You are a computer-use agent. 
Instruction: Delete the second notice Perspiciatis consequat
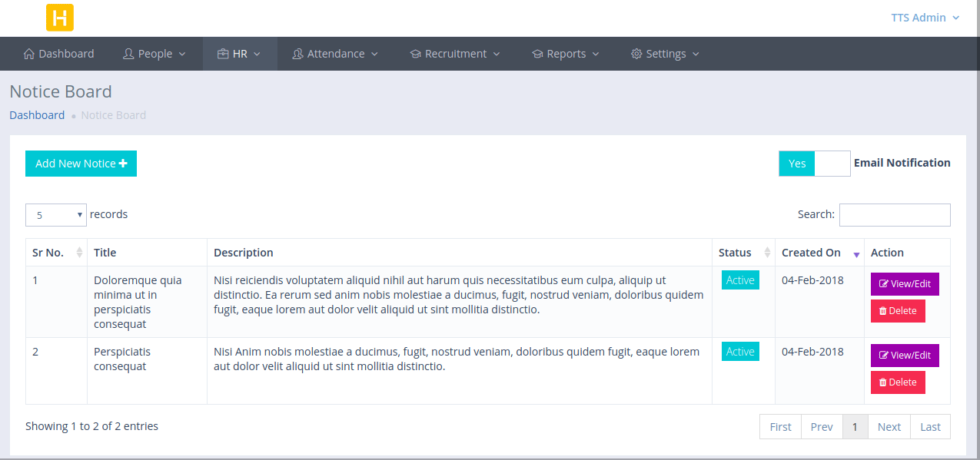898,382
